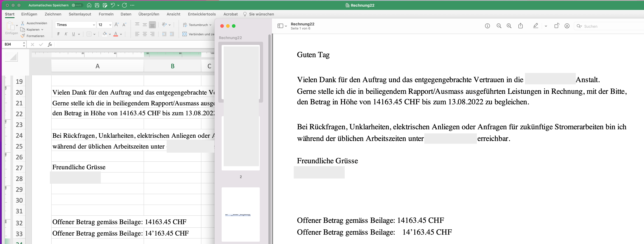The height and width of the screenshot is (244, 644).
Task: Apply the red font color swatch
Action: 116,34
